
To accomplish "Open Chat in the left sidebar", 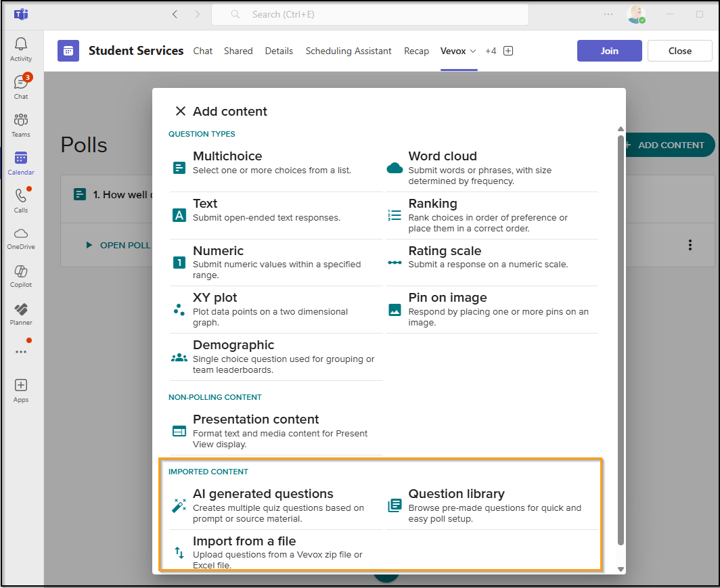I will point(21,87).
